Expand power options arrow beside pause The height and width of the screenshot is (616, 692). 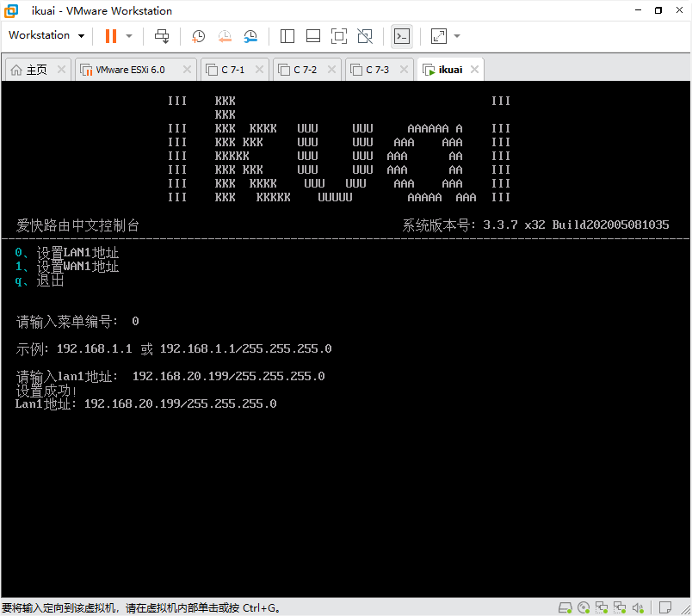click(x=129, y=36)
